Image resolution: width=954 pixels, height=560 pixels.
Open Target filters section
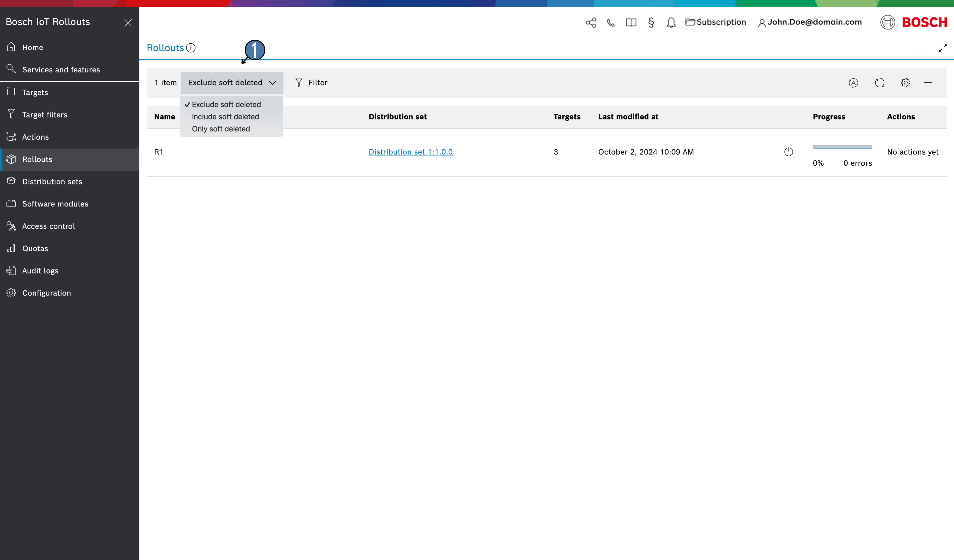[x=70, y=115]
